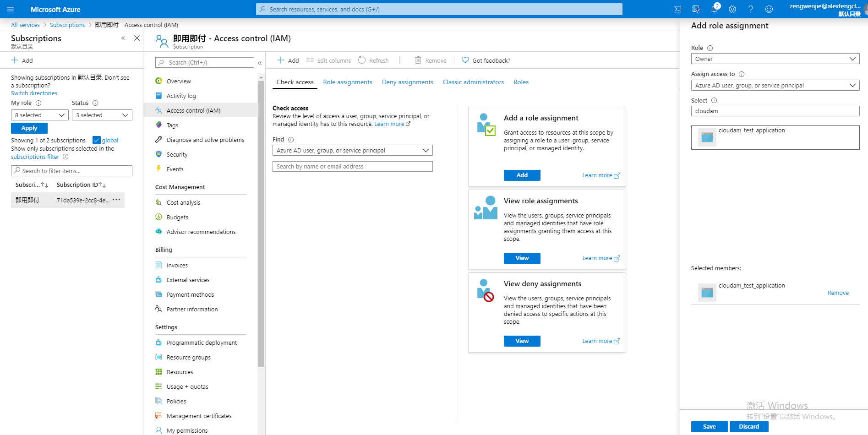Toggle the global subscriptions filter checkbox

[97, 140]
